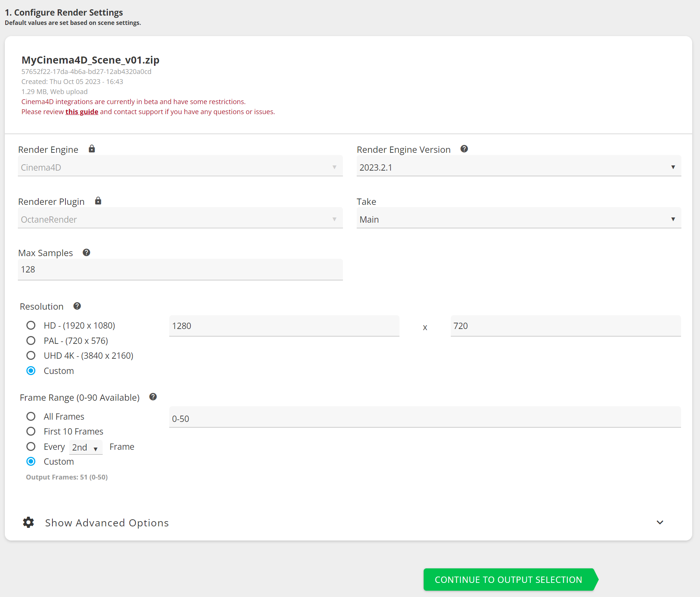Click the gear icon for Advanced Options

tap(28, 522)
